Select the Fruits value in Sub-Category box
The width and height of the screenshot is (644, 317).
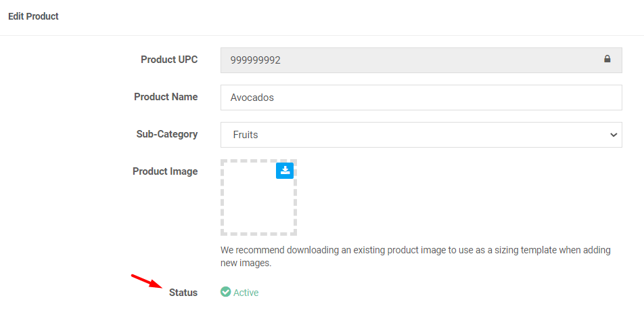click(245, 134)
